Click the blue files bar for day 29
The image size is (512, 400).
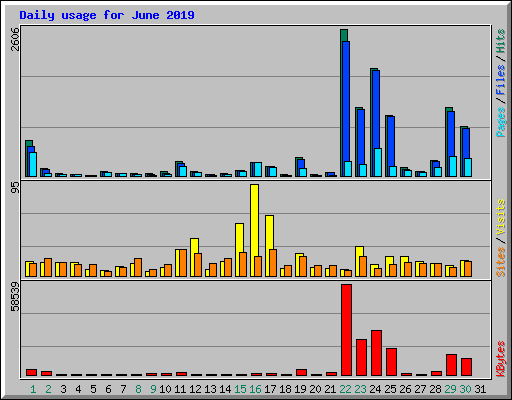pyautogui.click(x=451, y=133)
